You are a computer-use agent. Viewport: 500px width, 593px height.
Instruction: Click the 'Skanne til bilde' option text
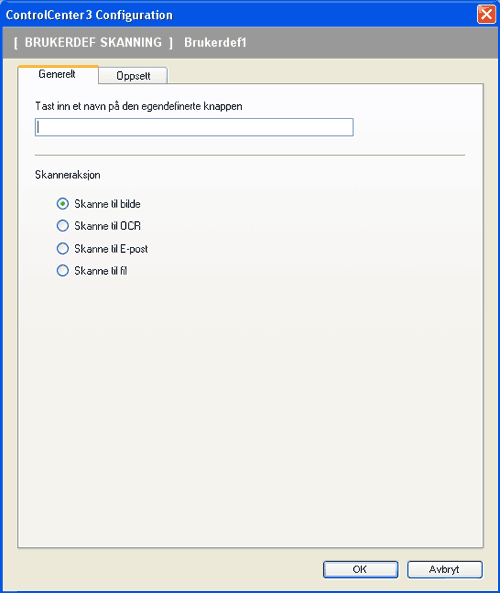(107, 204)
